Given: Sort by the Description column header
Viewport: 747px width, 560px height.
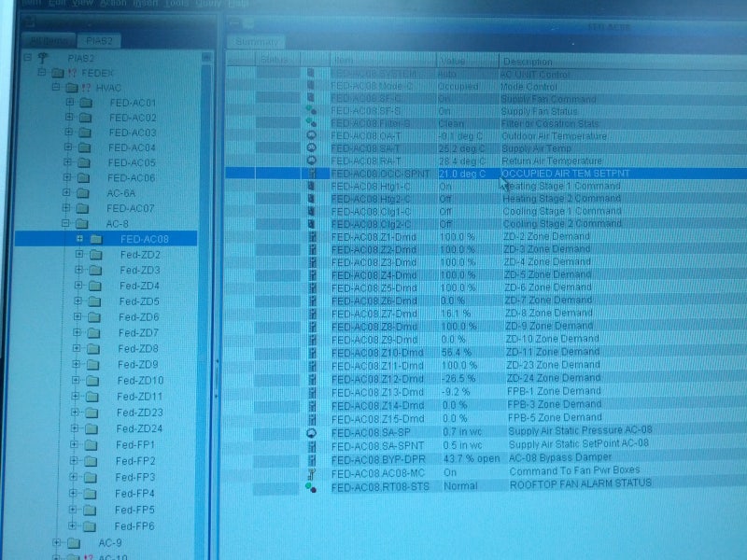Looking at the screenshot, I should (x=623, y=62).
